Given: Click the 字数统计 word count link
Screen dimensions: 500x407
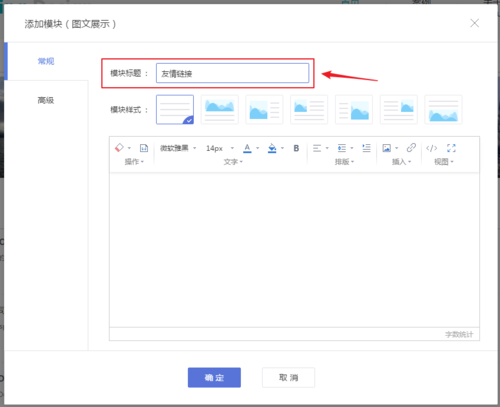Looking at the screenshot, I should [x=459, y=334].
